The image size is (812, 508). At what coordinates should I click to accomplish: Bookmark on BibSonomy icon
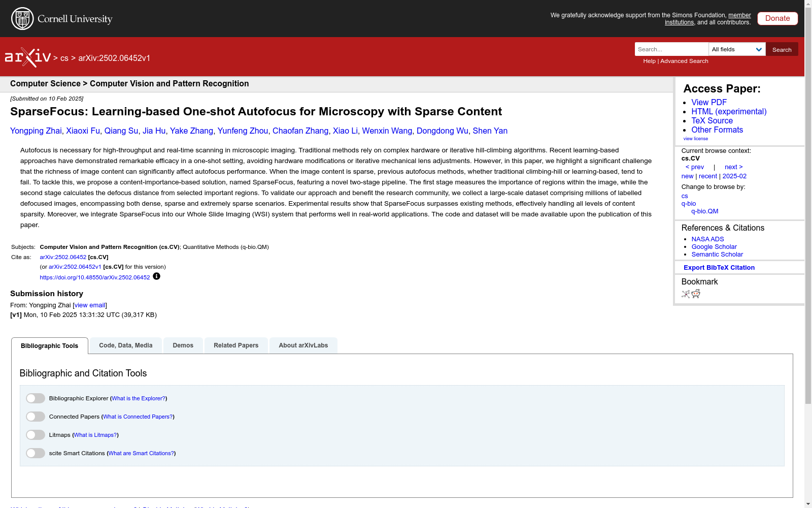(x=686, y=294)
